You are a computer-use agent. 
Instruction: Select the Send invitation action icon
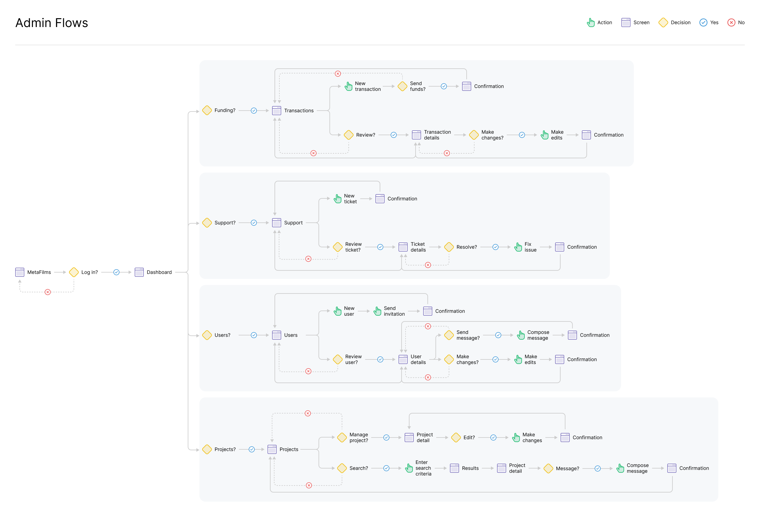[377, 311]
